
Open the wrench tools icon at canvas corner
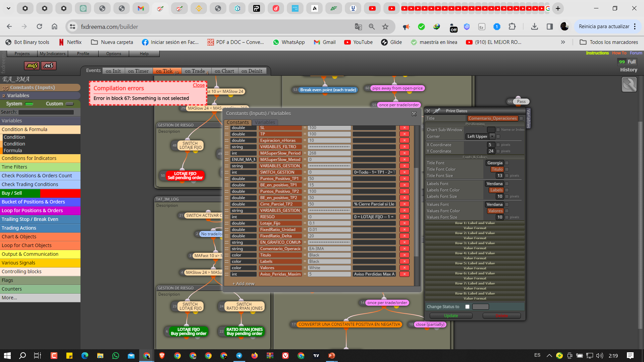point(629,84)
